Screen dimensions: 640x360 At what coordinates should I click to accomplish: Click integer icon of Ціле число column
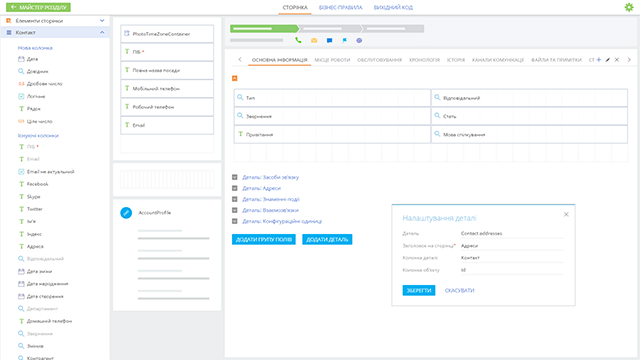pyautogui.click(x=21, y=121)
